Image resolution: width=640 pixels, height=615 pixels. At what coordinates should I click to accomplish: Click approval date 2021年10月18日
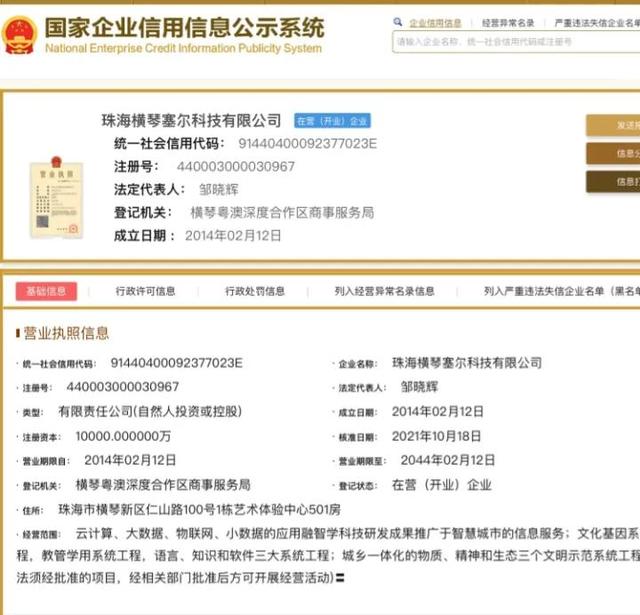coord(436,436)
